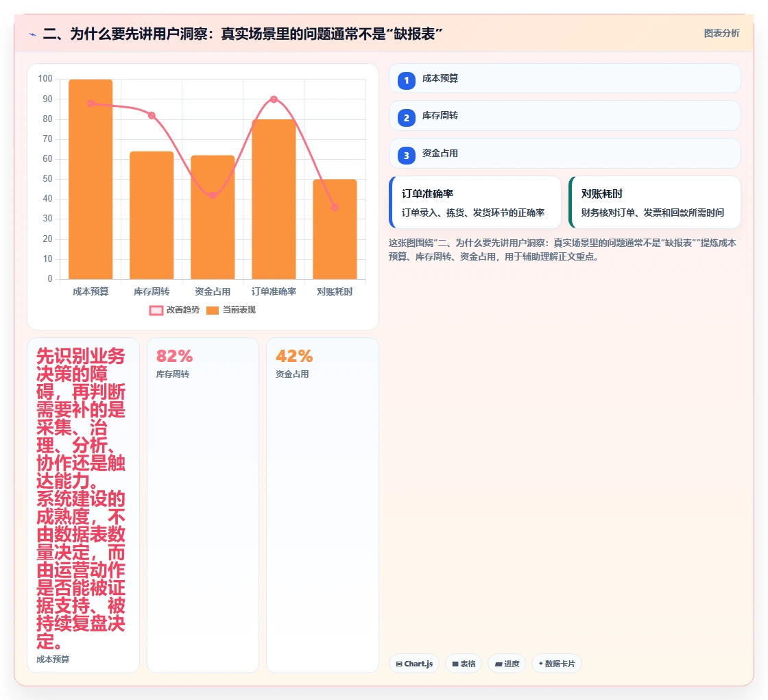Open the 库存周转 list item
This screenshot has height=700, width=768.
pyautogui.click(x=565, y=116)
